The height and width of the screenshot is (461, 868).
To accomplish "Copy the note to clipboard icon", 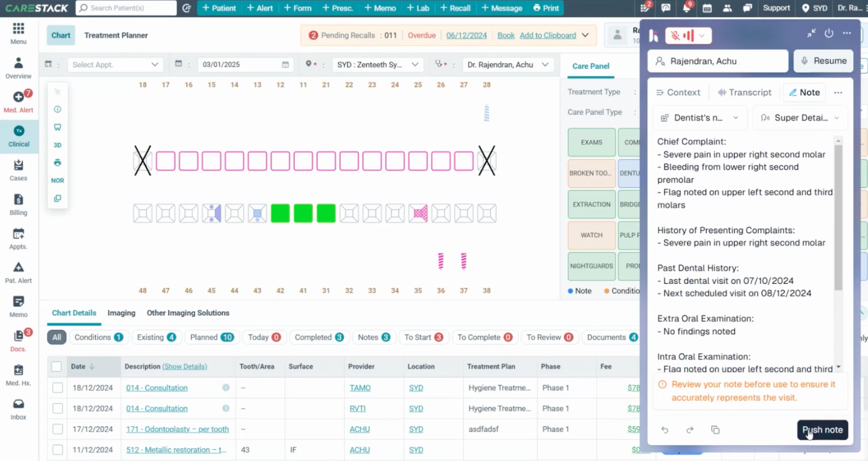I will [x=715, y=430].
